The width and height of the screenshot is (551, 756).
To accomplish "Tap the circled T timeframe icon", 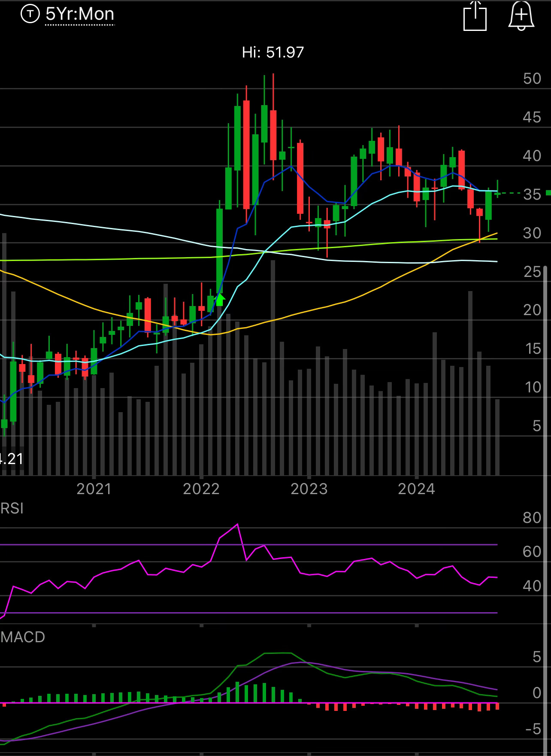I will pos(30,14).
